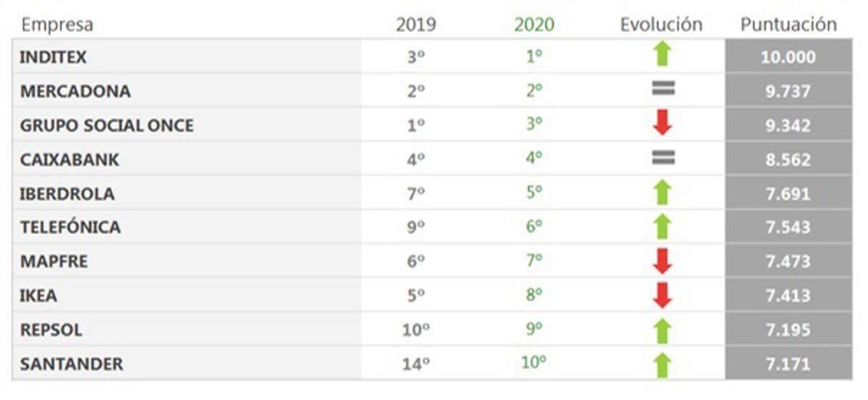Click the equals icon in MERCADONA row
Screen dimensions: 868x400
tap(663, 89)
